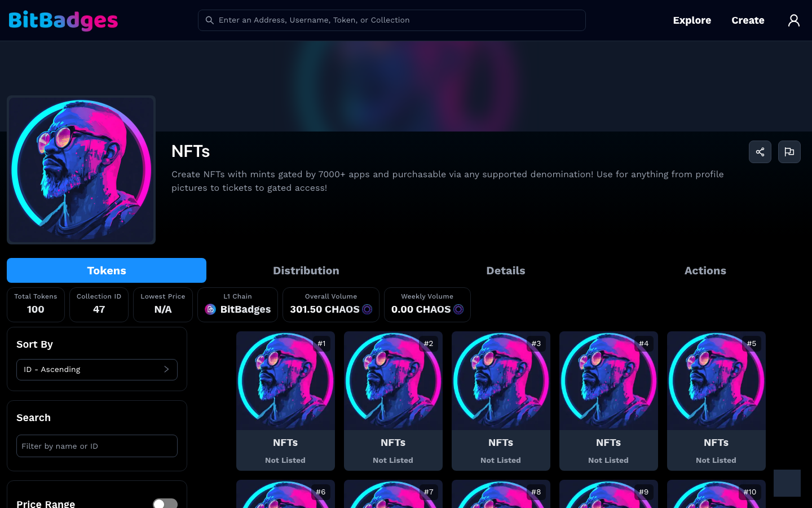Click the Overall Volume 301.50 CHAOS value
Image resolution: width=812 pixels, height=508 pixels.
point(325,309)
